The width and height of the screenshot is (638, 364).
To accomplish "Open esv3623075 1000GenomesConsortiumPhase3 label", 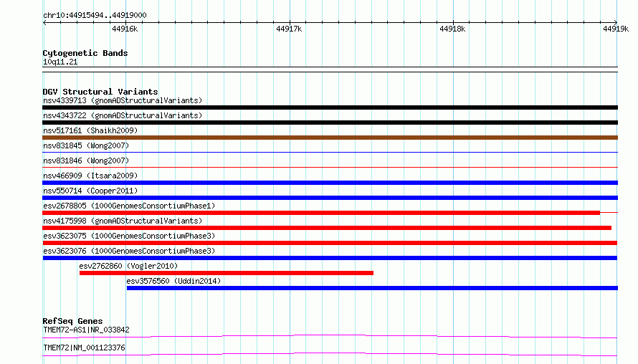I will (129, 236).
